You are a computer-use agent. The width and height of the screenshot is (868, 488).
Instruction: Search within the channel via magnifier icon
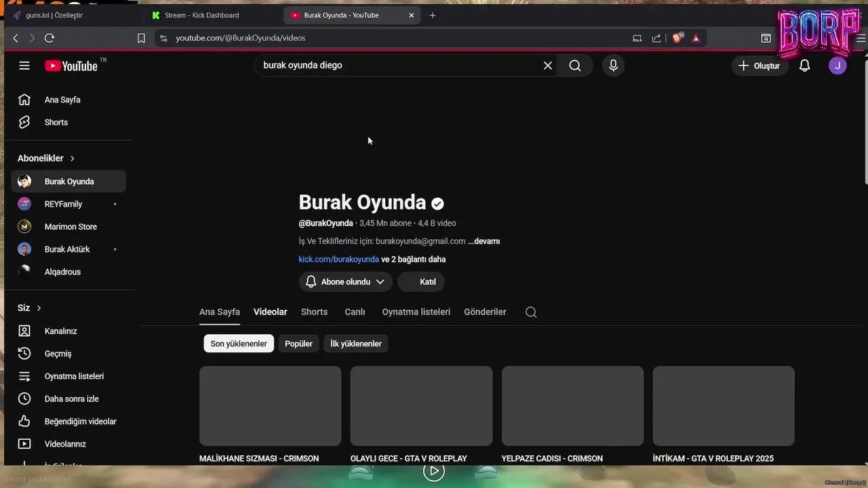(x=531, y=312)
